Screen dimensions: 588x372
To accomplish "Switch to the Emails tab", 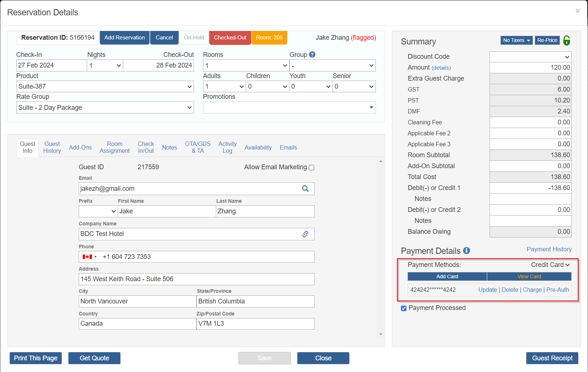I will click(x=288, y=147).
